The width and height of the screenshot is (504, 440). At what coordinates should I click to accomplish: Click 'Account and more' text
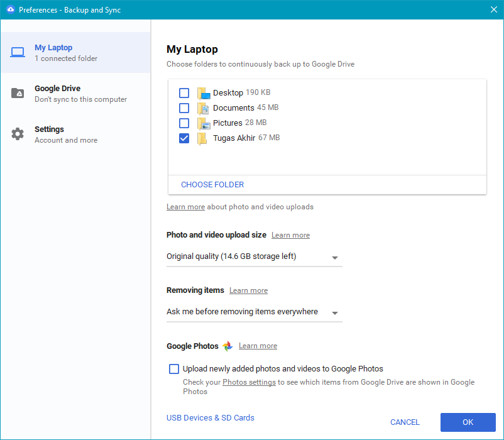66,140
